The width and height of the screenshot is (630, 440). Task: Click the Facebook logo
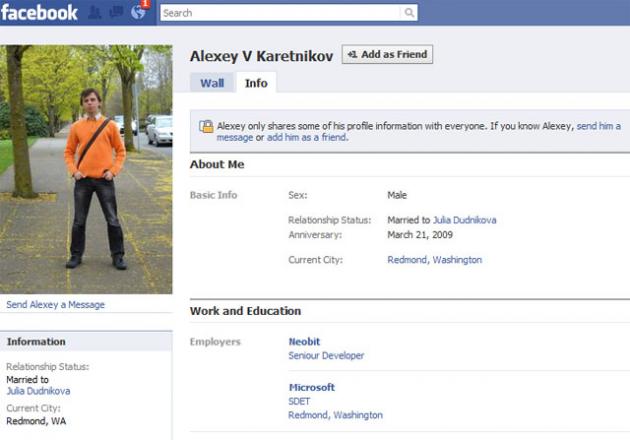tap(39, 12)
